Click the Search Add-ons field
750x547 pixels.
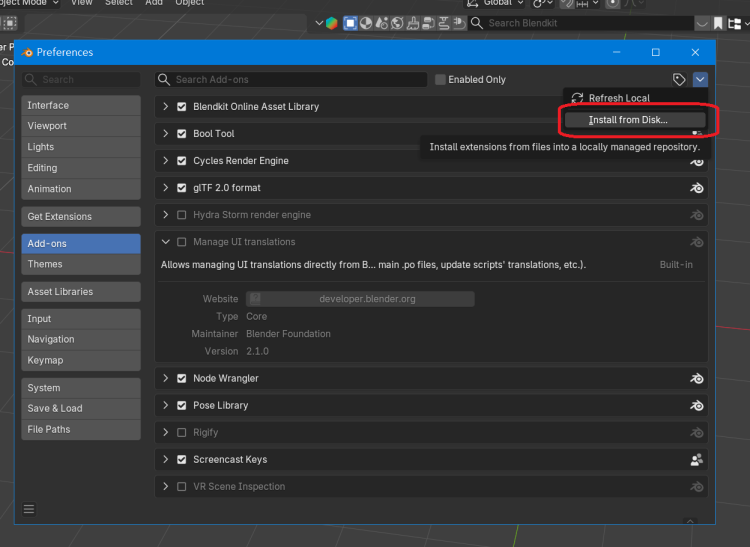291,79
